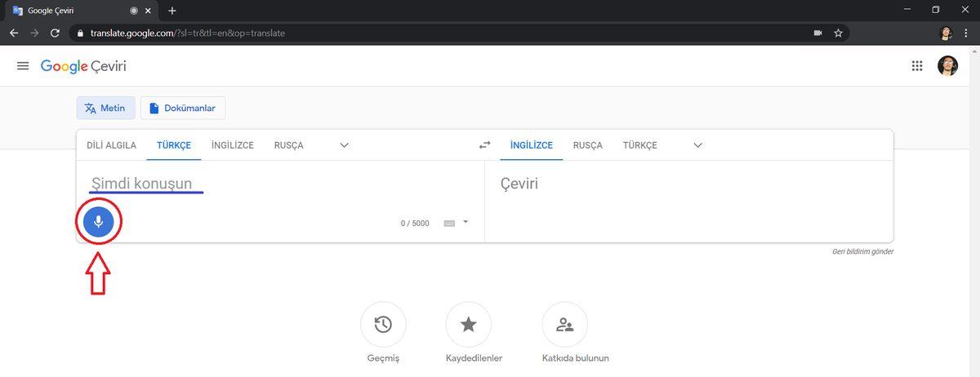Reload the page
Image resolution: width=980 pixels, height=377 pixels.
point(55,33)
